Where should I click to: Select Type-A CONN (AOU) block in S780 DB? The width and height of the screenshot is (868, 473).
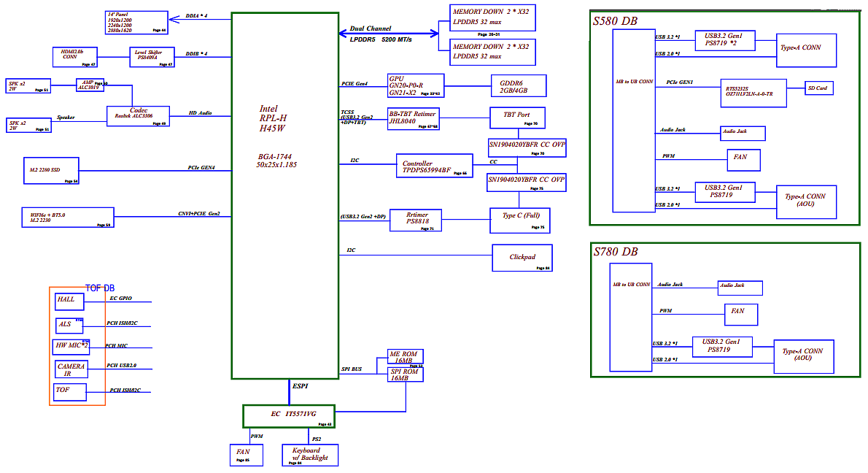pyautogui.click(x=804, y=357)
